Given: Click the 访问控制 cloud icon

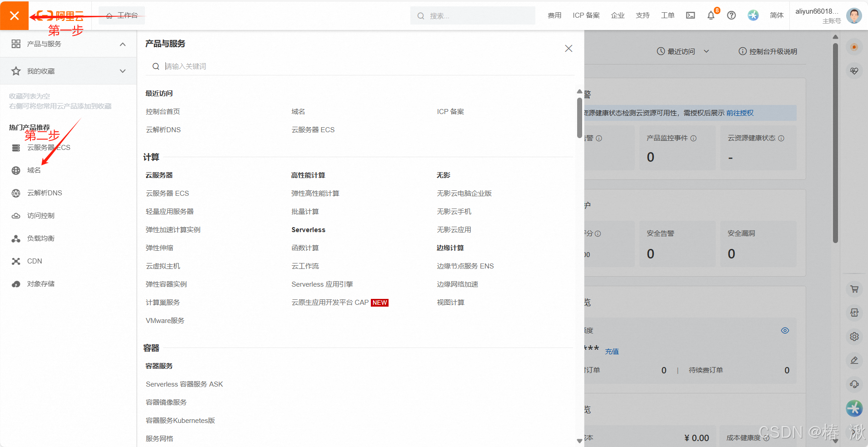Looking at the screenshot, I should coord(16,216).
